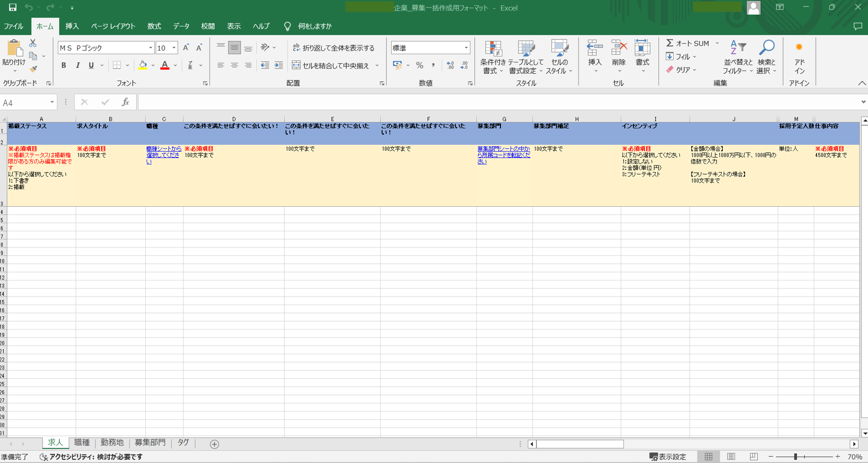Screen dimensions: 868x463
Task: Click the Insert Function fx icon
Action: (x=125, y=102)
